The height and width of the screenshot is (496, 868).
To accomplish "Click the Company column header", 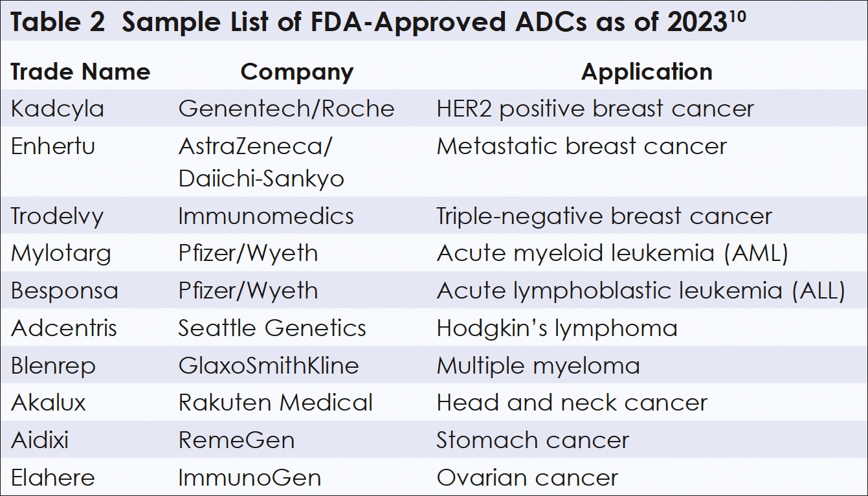I will tap(297, 71).
